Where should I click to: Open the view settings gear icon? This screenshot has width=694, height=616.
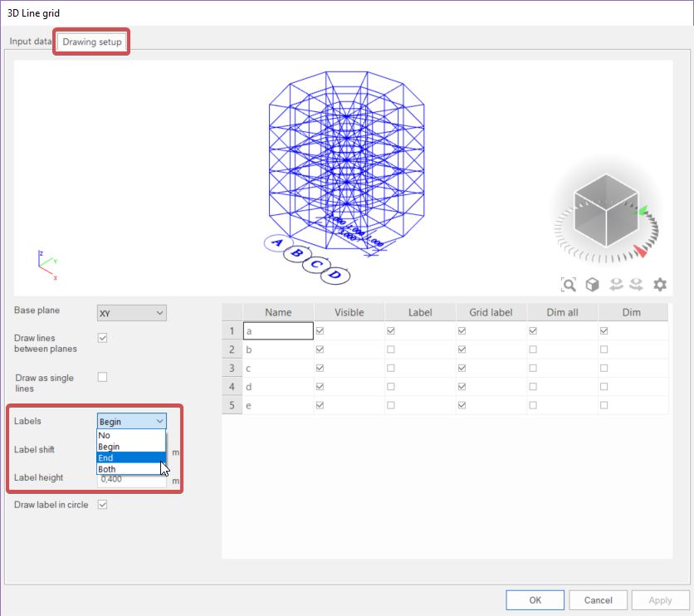click(660, 285)
